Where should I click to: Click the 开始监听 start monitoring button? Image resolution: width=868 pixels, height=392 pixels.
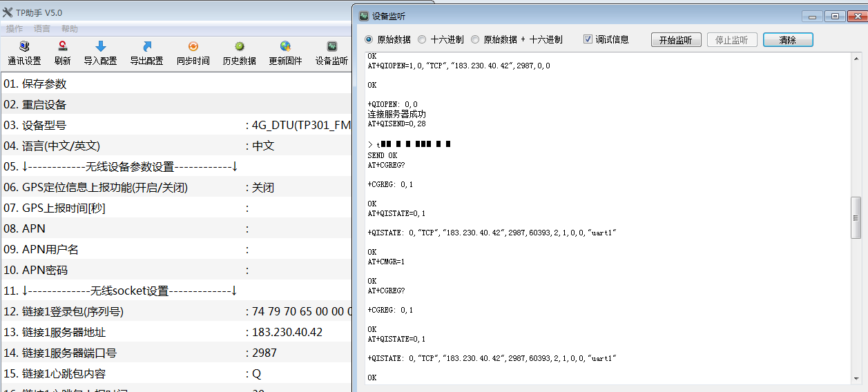pyautogui.click(x=676, y=40)
